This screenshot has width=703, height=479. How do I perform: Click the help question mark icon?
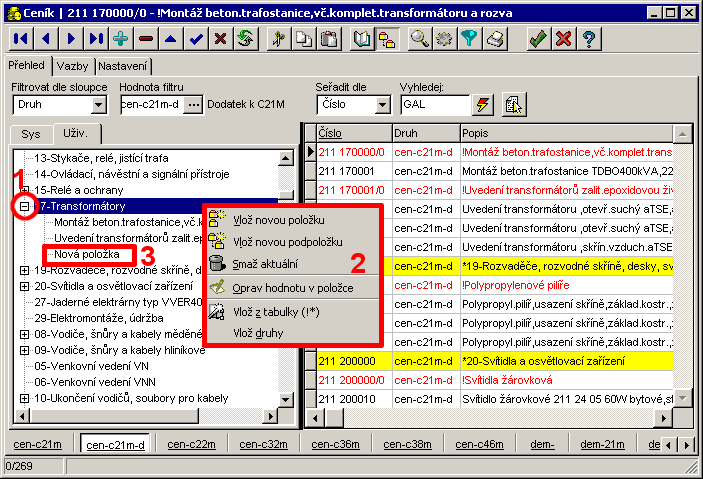pyautogui.click(x=590, y=39)
